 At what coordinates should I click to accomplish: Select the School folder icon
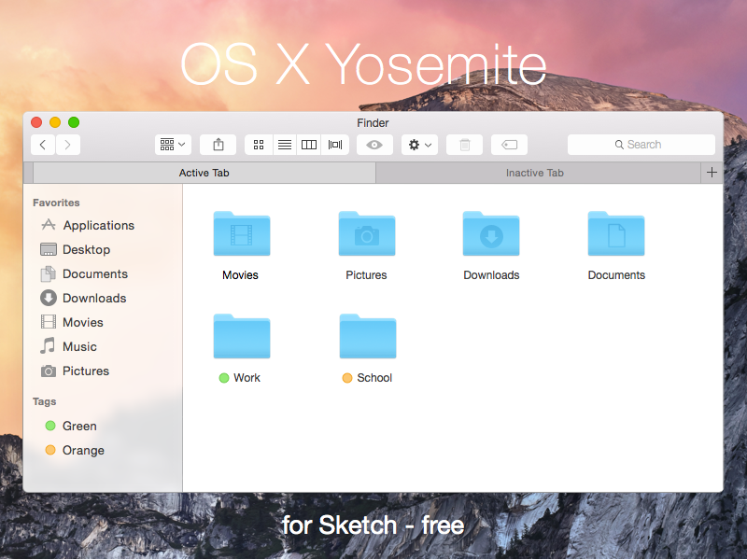[x=368, y=337]
